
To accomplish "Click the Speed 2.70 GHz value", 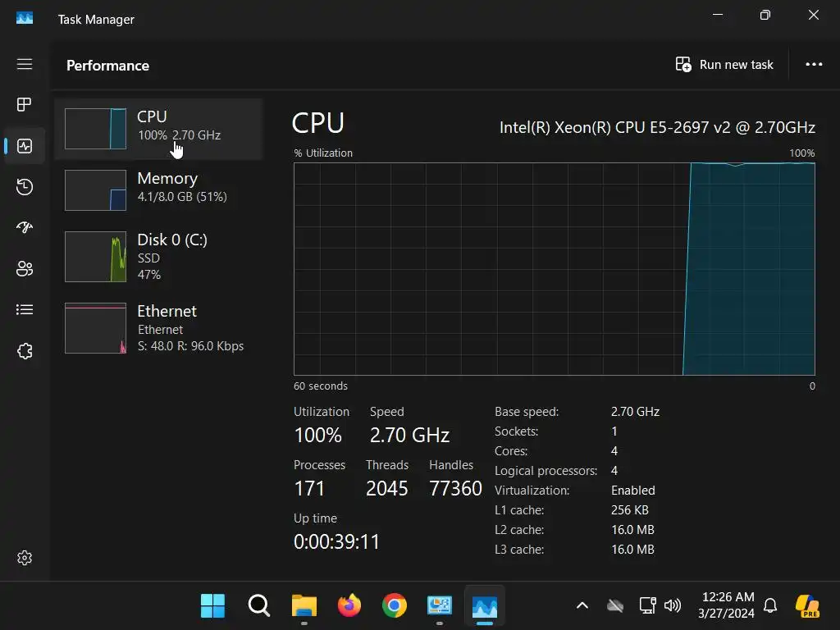I will 409,435.
